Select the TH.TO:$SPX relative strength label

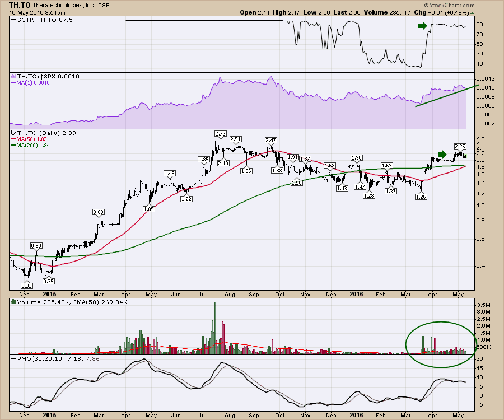pos(40,76)
